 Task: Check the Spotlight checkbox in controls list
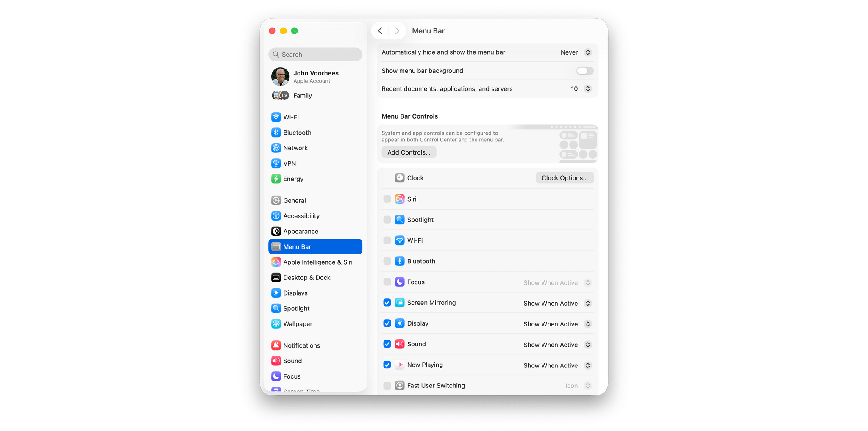[x=387, y=220]
